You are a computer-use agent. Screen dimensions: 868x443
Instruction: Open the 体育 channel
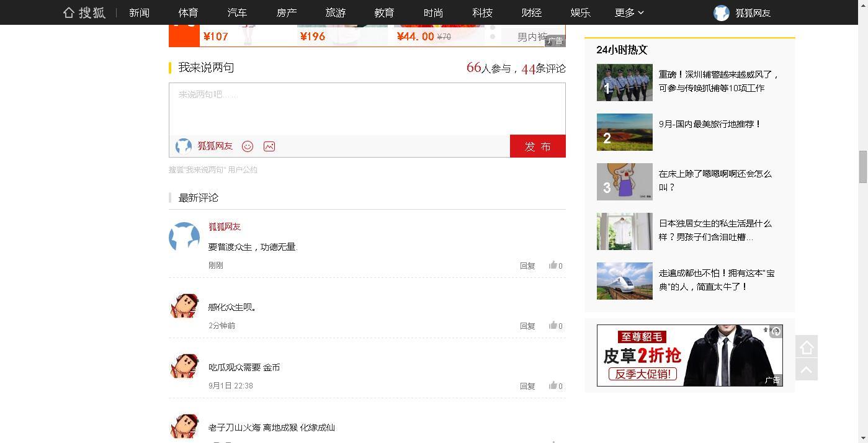(x=188, y=12)
